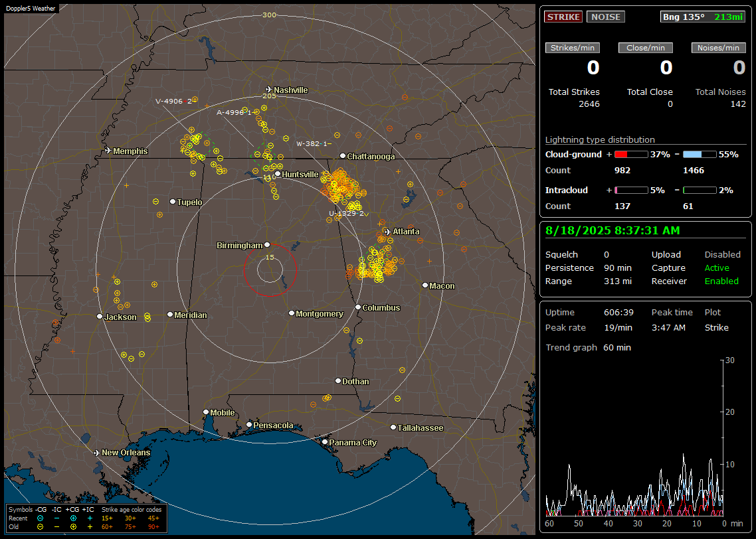Click the Birmingham city marker

(x=267, y=245)
